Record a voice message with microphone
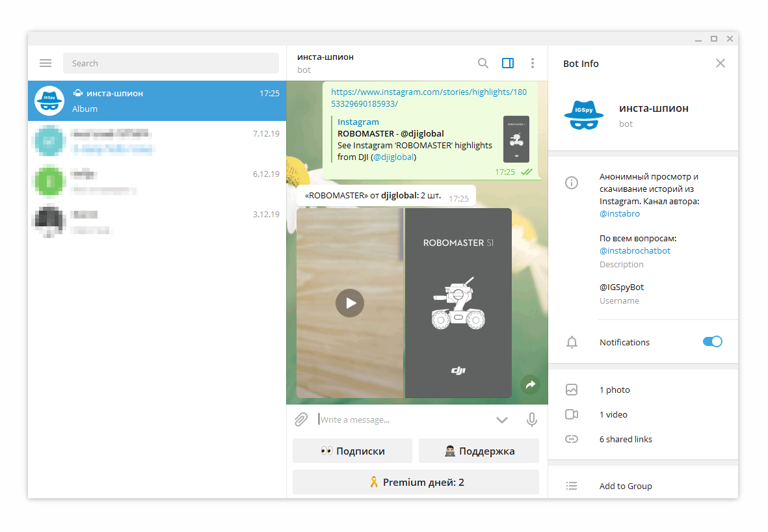This screenshot has height=532, width=768. coord(532,420)
